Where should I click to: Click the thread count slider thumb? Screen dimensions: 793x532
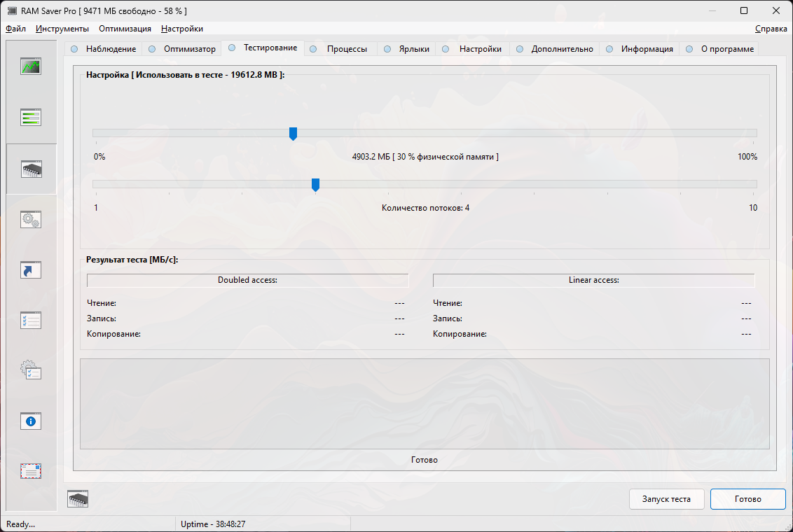coord(315,185)
